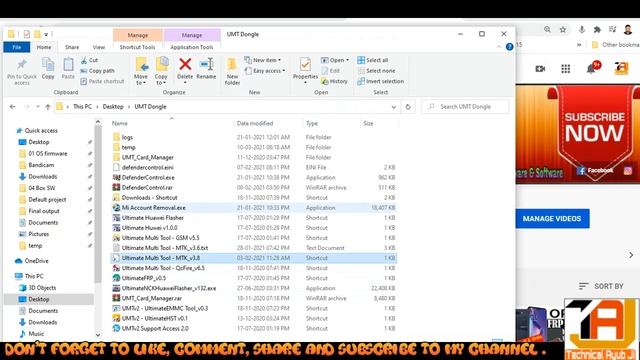Click the Copy ribbon icon
The width and height of the screenshot is (640, 360).
pyautogui.click(x=48, y=64)
